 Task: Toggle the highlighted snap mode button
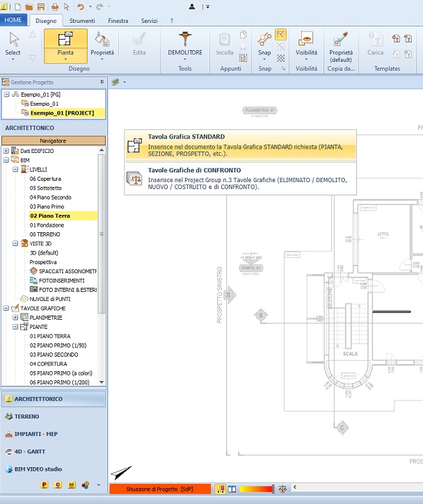[x=280, y=34]
